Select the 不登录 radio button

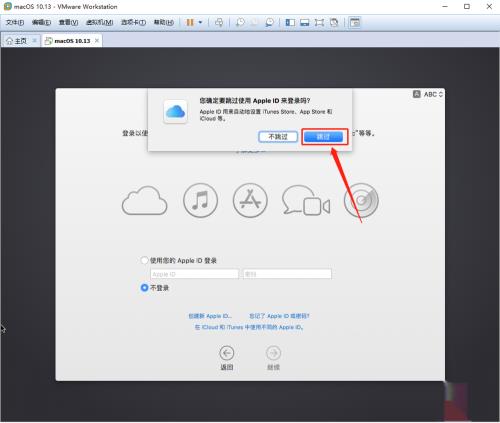click(x=144, y=288)
